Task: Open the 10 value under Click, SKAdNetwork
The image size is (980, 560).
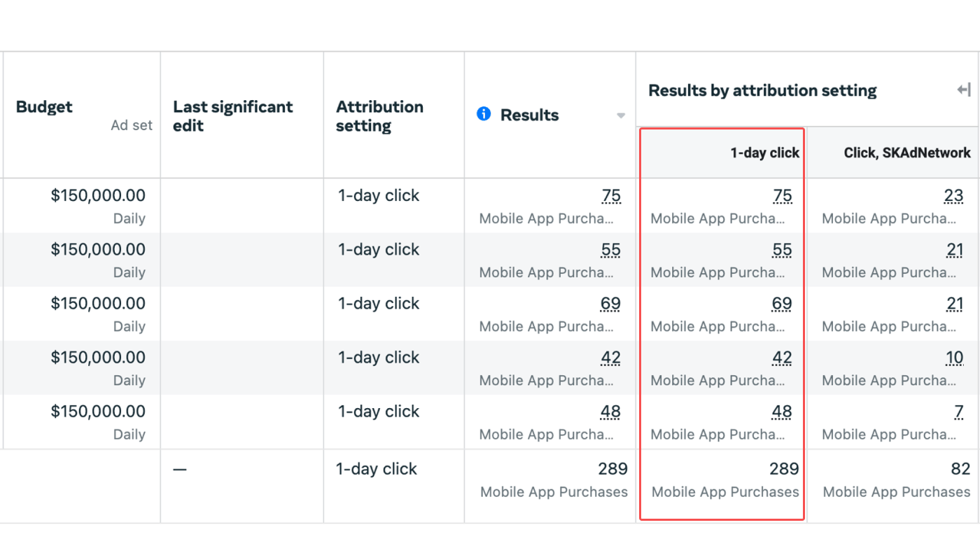Action: pos(954,358)
